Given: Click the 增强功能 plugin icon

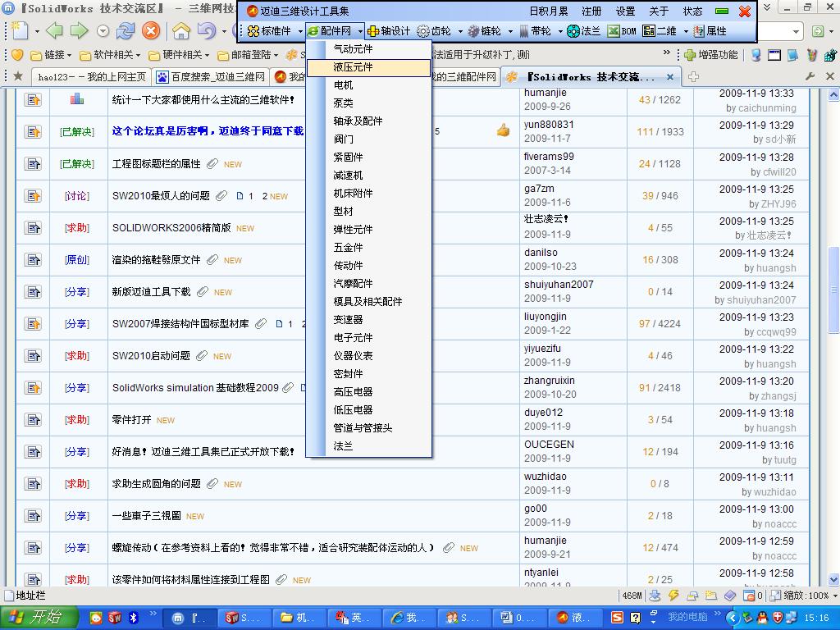Looking at the screenshot, I should pos(691,55).
